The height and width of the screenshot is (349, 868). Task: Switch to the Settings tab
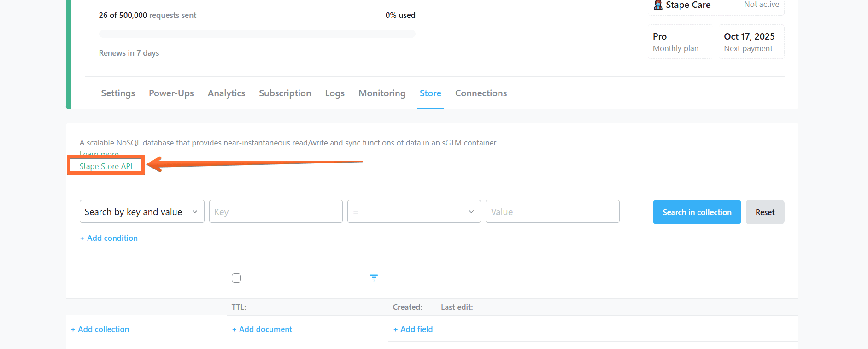click(118, 93)
